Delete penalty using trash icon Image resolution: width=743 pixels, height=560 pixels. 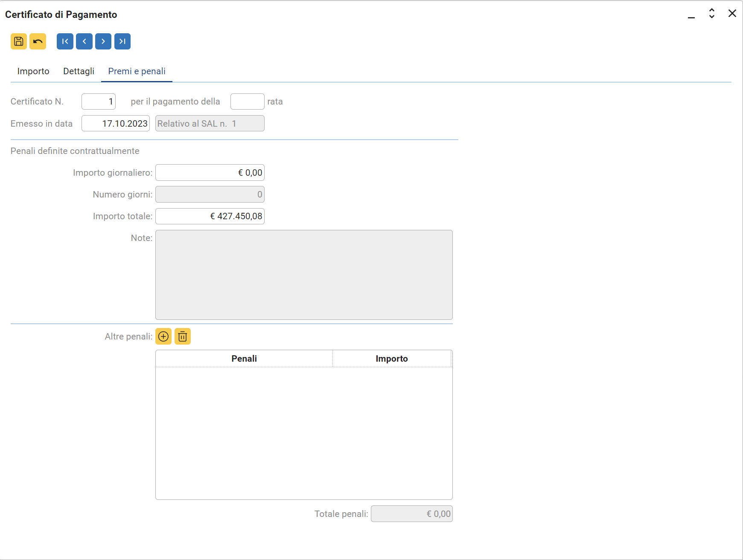click(183, 337)
